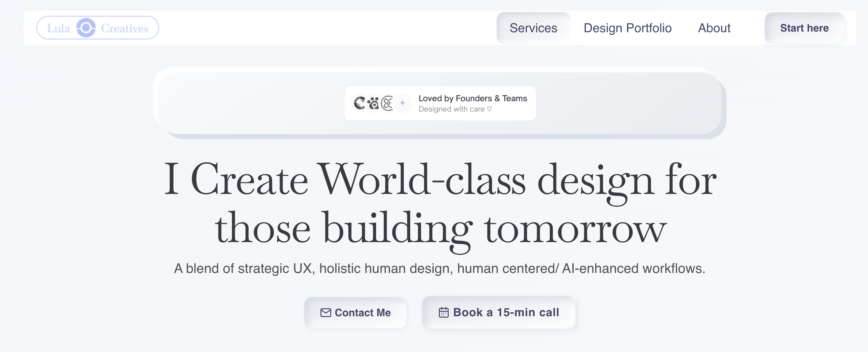
Task: Click the calendar icon on booking button
Action: tap(443, 312)
